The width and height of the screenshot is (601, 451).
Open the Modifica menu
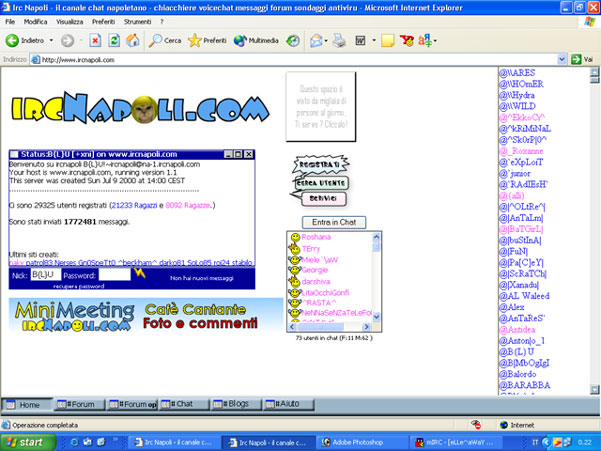point(35,22)
